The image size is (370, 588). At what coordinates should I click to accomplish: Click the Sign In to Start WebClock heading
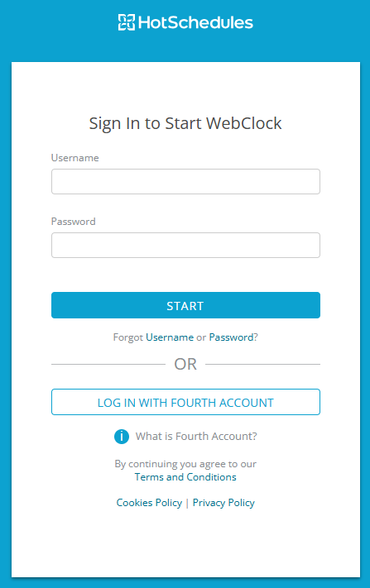click(x=185, y=123)
